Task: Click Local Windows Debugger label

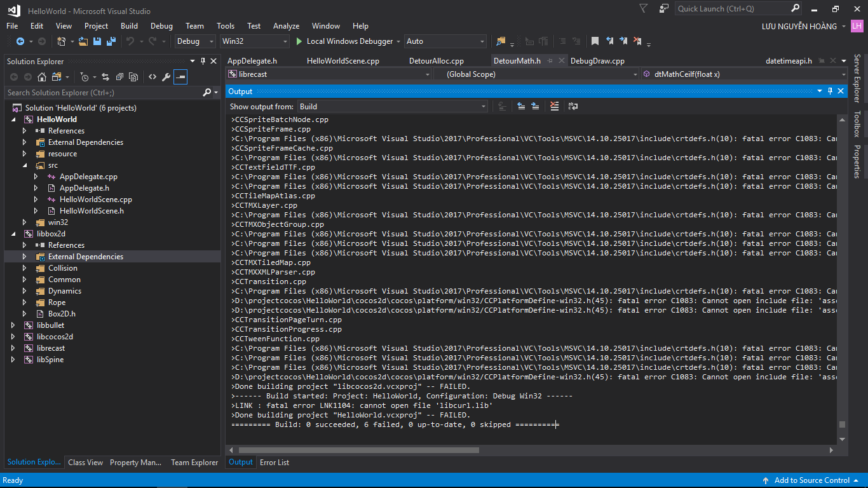Action: point(349,41)
